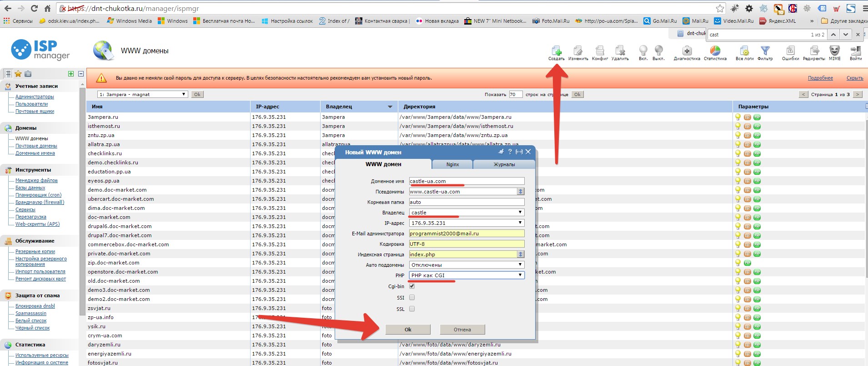Switch to the Nginx tab
This screenshot has width=868, height=366.
click(452, 164)
